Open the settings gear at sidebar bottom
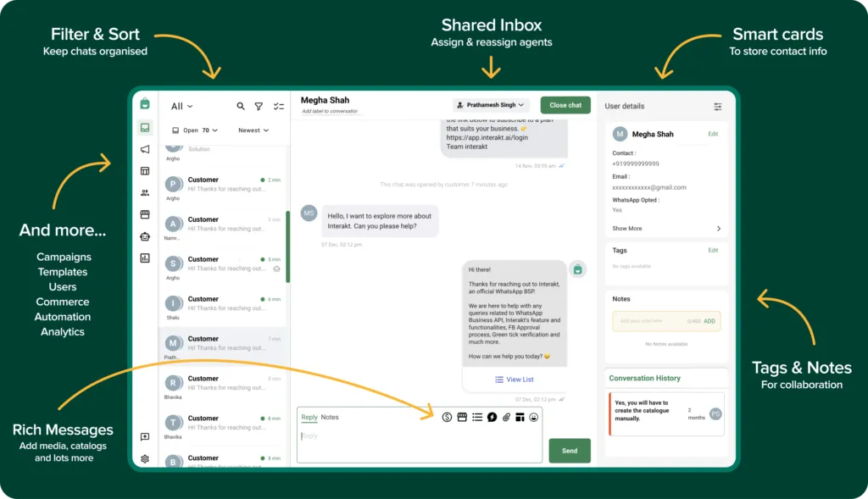This screenshot has width=868, height=499. pyautogui.click(x=144, y=460)
